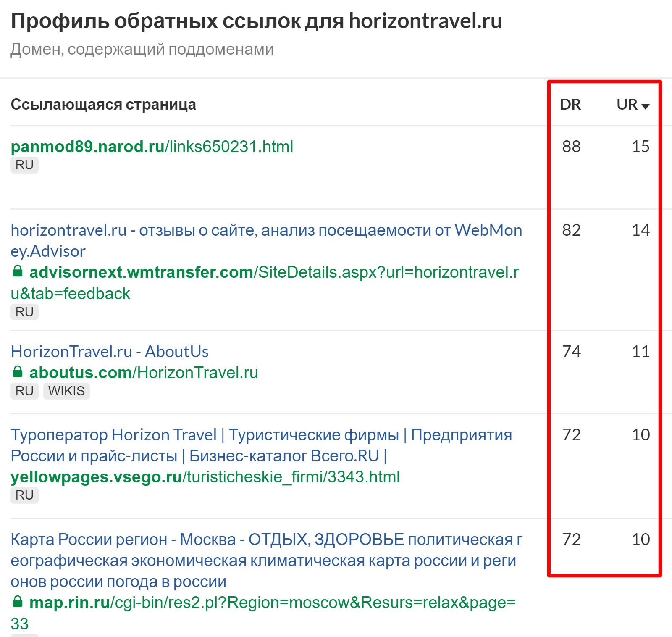Click the RU tag under aboutus.com
672x637 pixels.
click(x=24, y=391)
